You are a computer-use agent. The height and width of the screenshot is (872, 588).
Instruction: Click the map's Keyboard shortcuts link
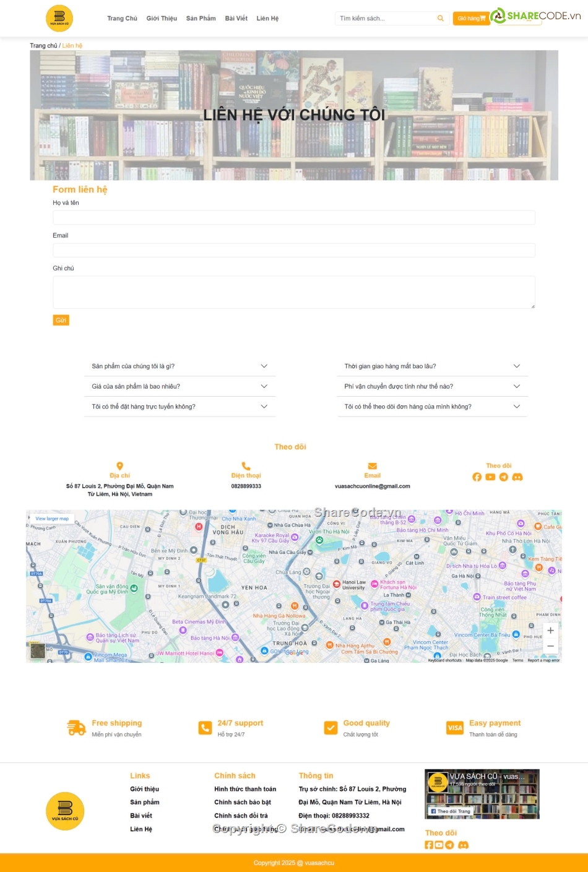tap(445, 660)
